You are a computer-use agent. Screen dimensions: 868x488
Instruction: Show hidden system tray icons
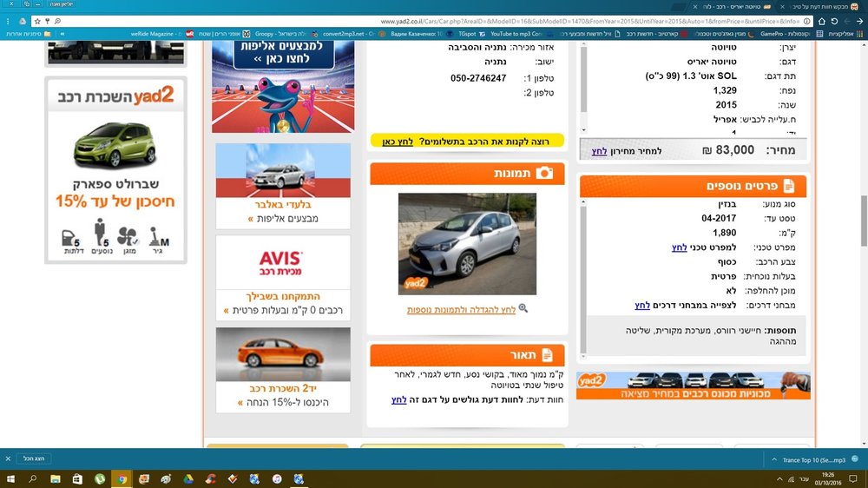[779, 479]
